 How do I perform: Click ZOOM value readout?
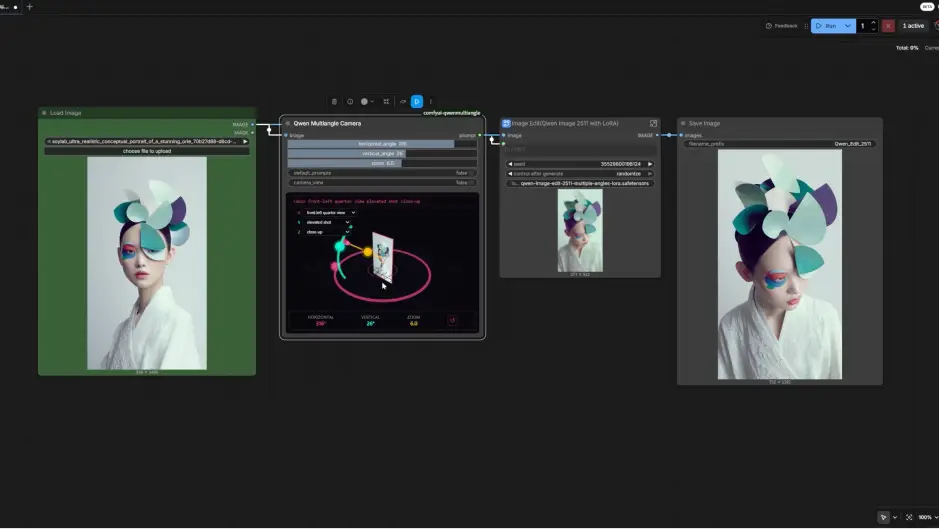413,321
